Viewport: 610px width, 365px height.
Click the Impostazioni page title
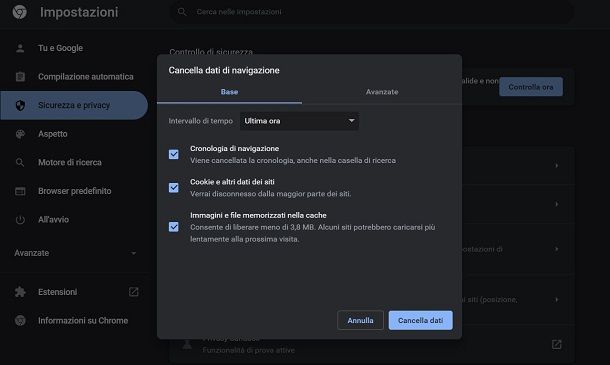tap(79, 12)
